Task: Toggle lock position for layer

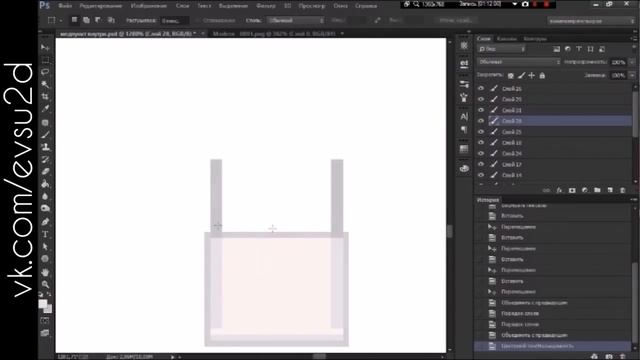Action: coord(531,76)
